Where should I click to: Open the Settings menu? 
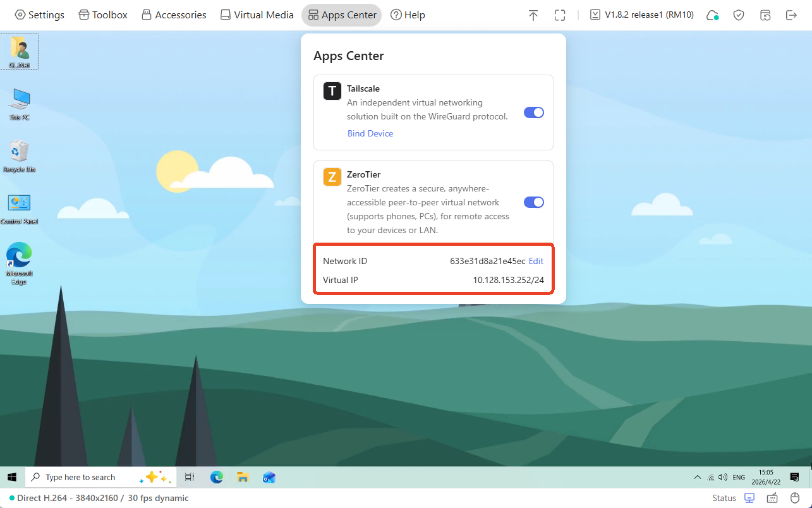[x=39, y=15]
